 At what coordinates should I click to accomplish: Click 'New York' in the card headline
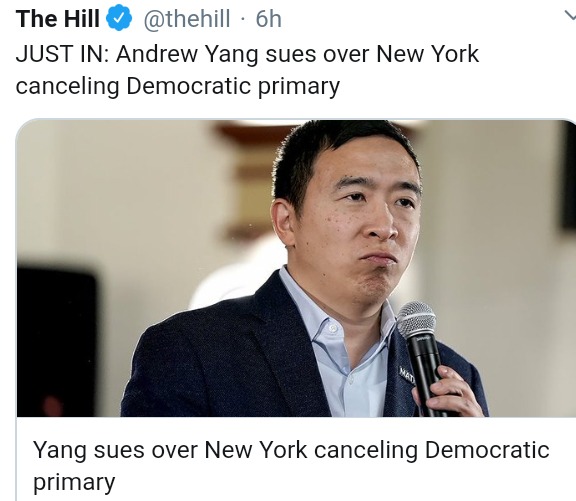pos(255,449)
